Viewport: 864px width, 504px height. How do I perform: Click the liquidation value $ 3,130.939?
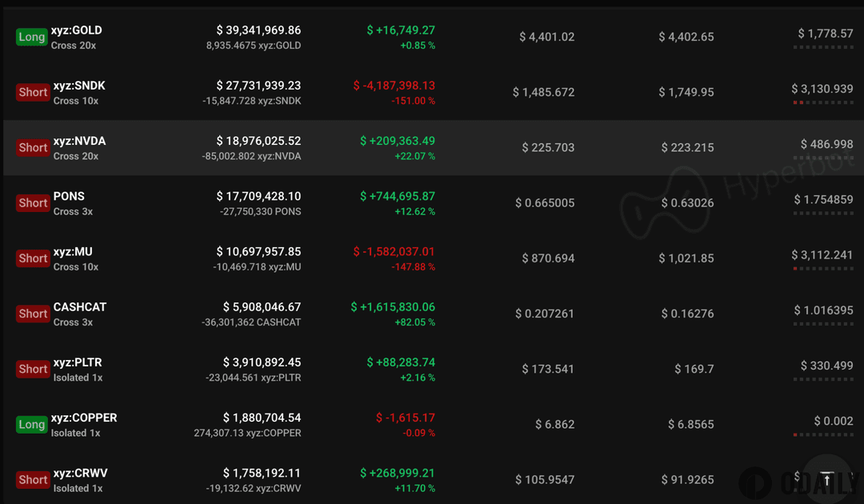[x=822, y=90]
